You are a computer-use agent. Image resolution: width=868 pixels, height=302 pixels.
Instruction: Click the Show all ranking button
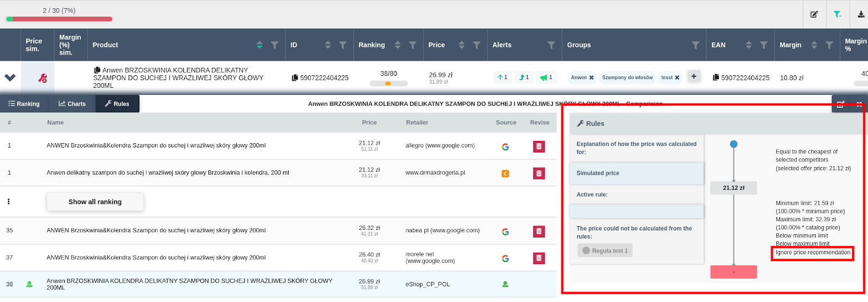95,202
